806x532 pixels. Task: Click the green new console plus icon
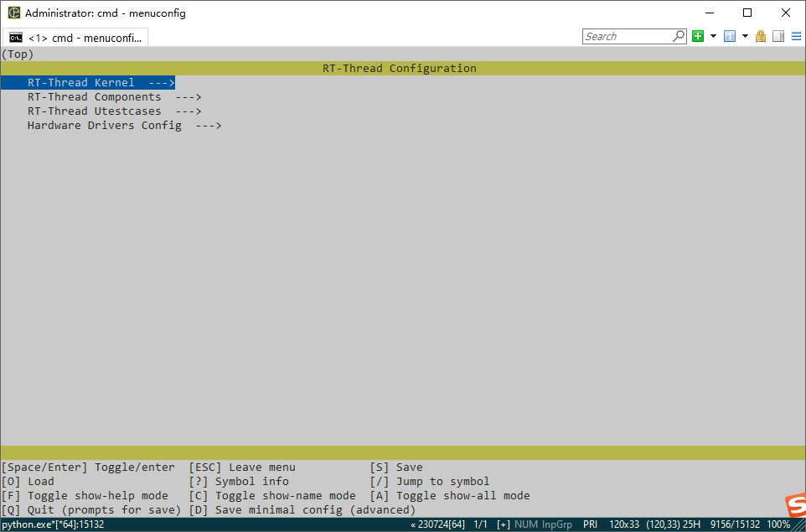pos(698,36)
